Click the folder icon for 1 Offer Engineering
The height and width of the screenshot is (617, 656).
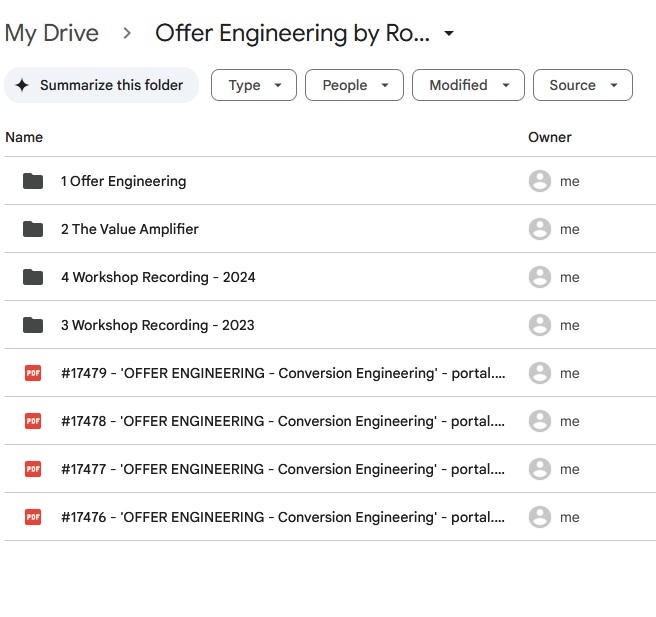(33, 181)
